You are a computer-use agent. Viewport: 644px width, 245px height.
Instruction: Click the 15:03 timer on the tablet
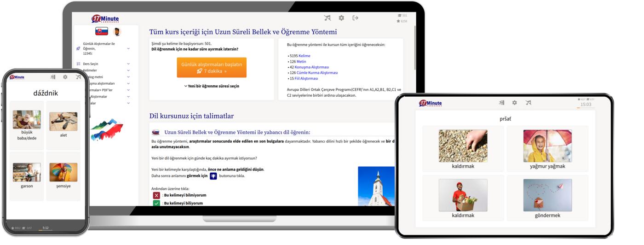(x=586, y=104)
